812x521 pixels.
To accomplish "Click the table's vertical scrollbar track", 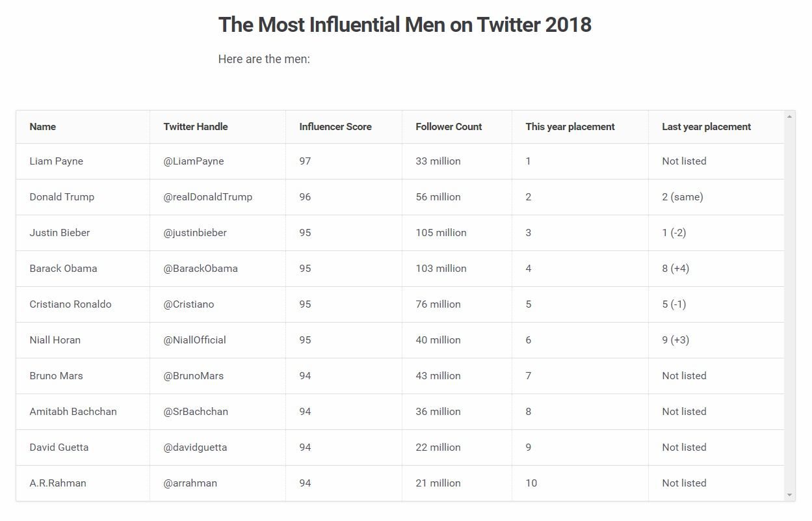I will click(x=790, y=306).
